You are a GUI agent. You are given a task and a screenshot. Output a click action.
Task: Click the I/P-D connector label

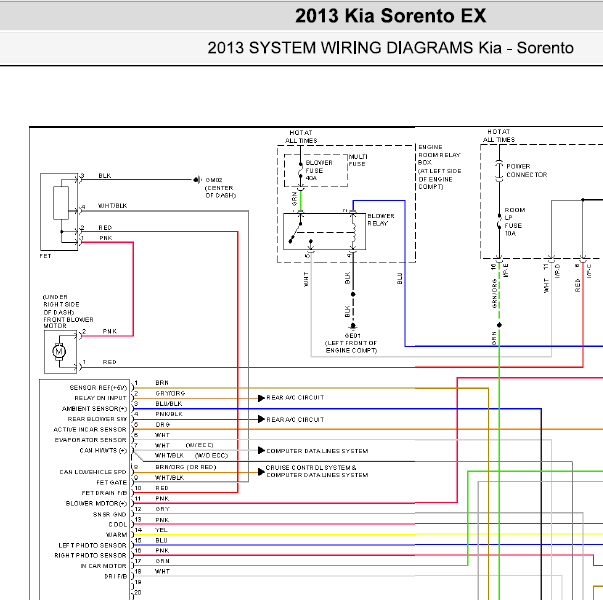coord(558,270)
